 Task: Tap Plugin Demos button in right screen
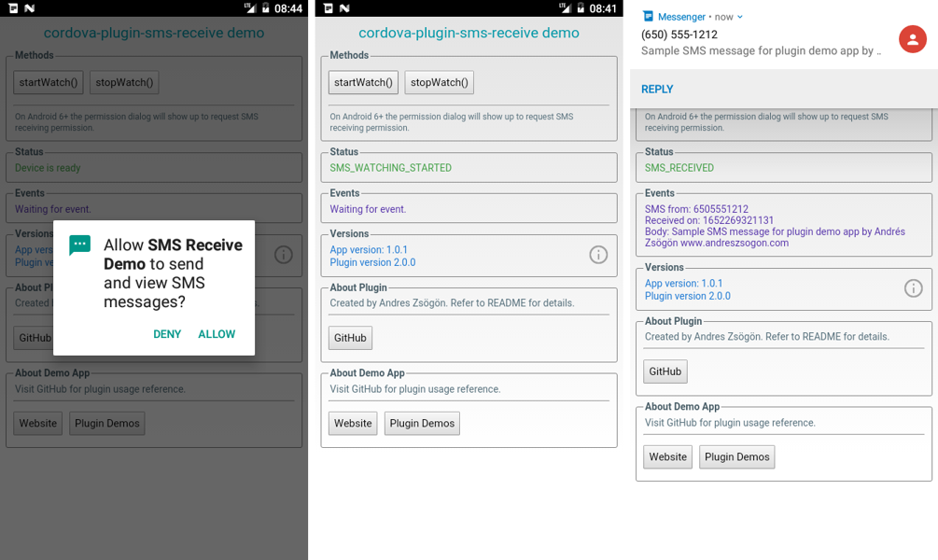(x=737, y=457)
